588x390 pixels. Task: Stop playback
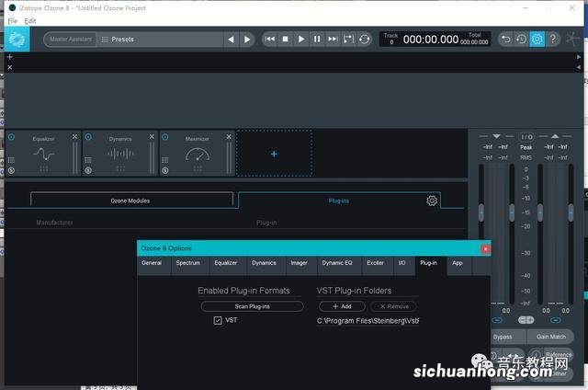point(285,39)
